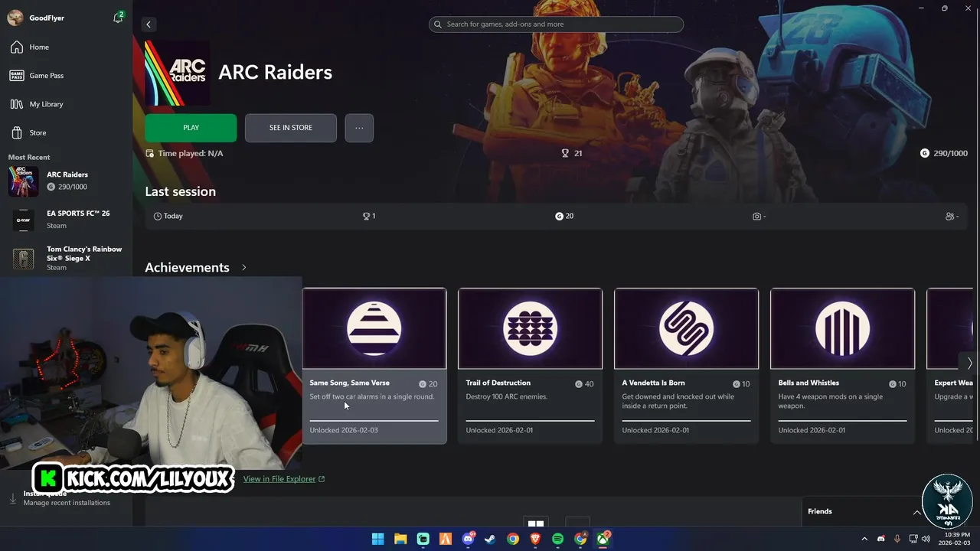Show hidden system tray icons
Viewport: 980px width, 551px height.
864,539
